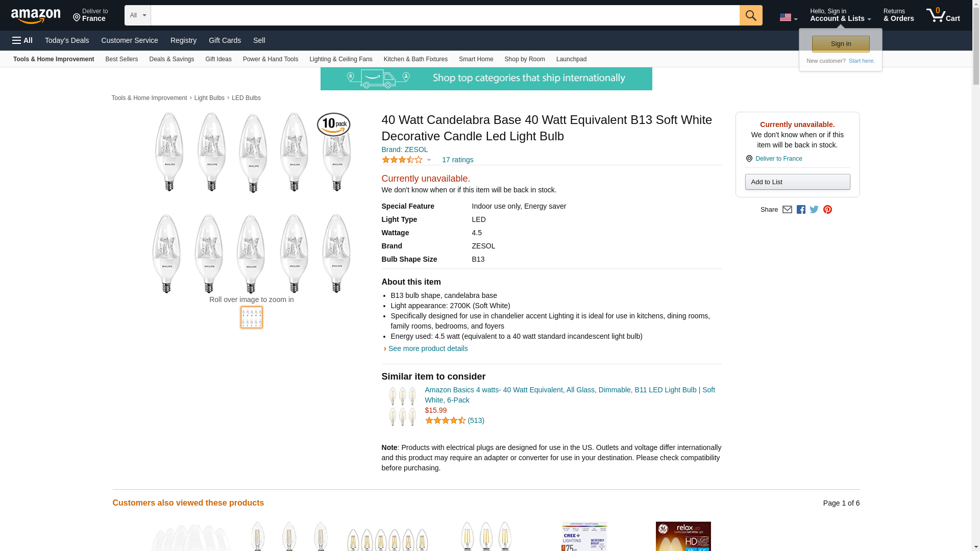Select the product image thumbnail
Screen dimensions: 980x551
pyautogui.click(x=251, y=317)
